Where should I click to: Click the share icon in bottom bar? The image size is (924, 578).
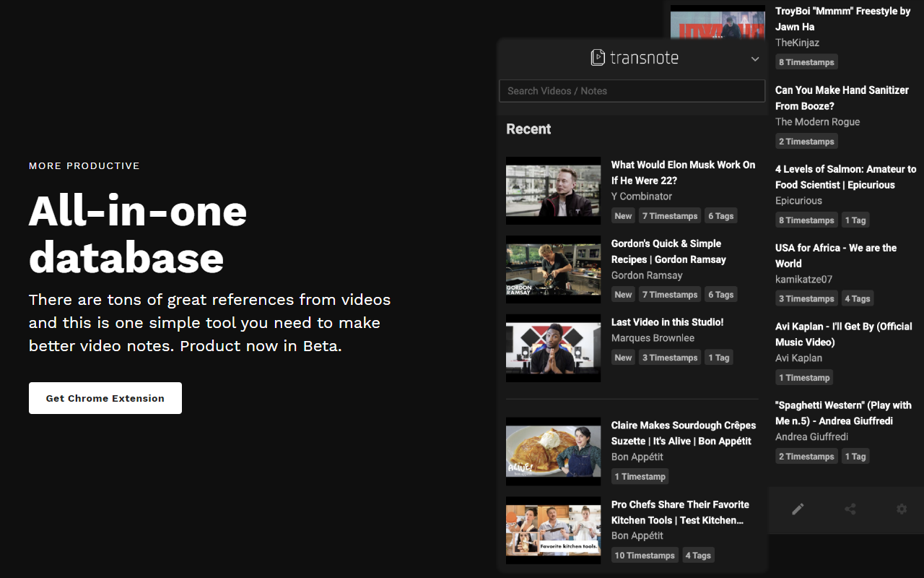click(850, 509)
